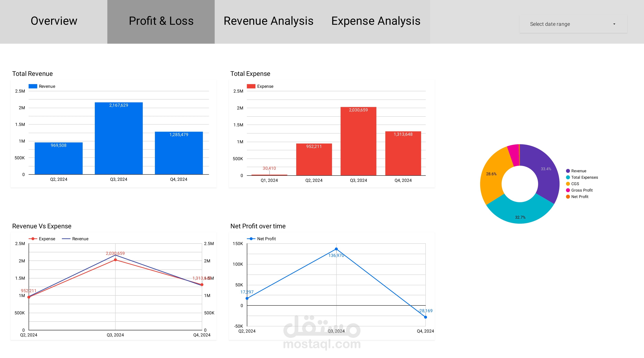Switch to Profit & Loss tab
Screen dimensions: 644x358
tap(161, 21)
